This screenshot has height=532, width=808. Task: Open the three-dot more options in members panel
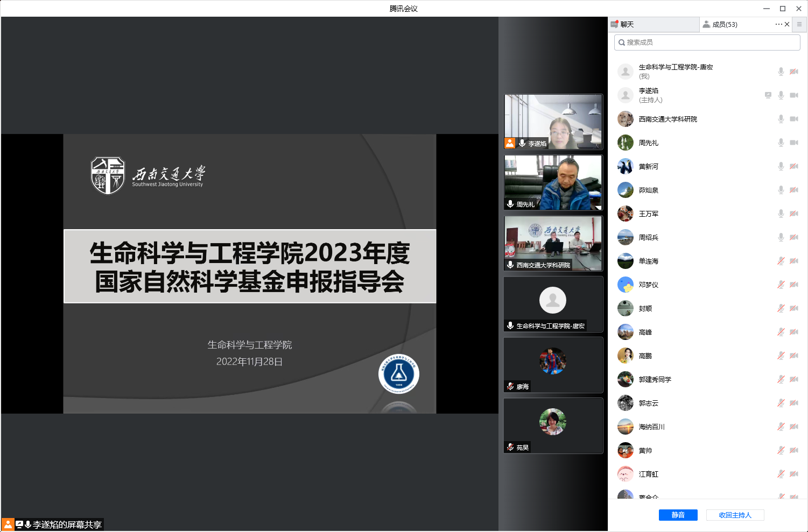click(x=778, y=24)
